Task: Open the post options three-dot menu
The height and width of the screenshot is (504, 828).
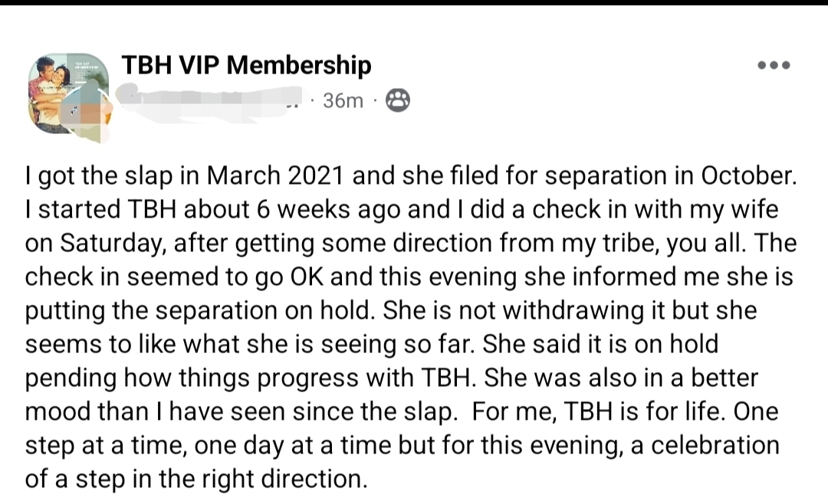Action: click(x=773, y=66)
